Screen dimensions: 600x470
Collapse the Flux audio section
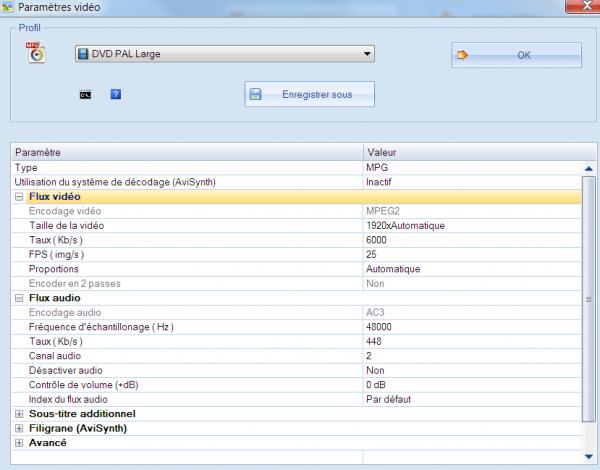coord(19,298)
